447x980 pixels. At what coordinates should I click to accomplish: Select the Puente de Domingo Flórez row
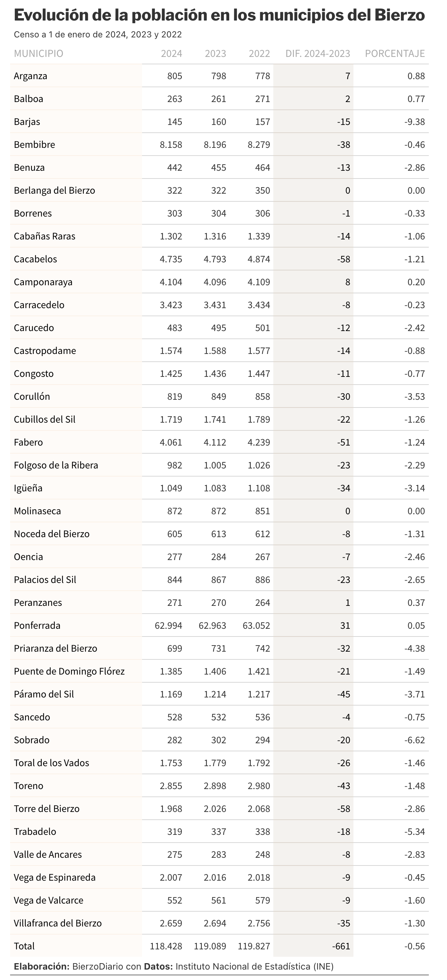(219, 671)
